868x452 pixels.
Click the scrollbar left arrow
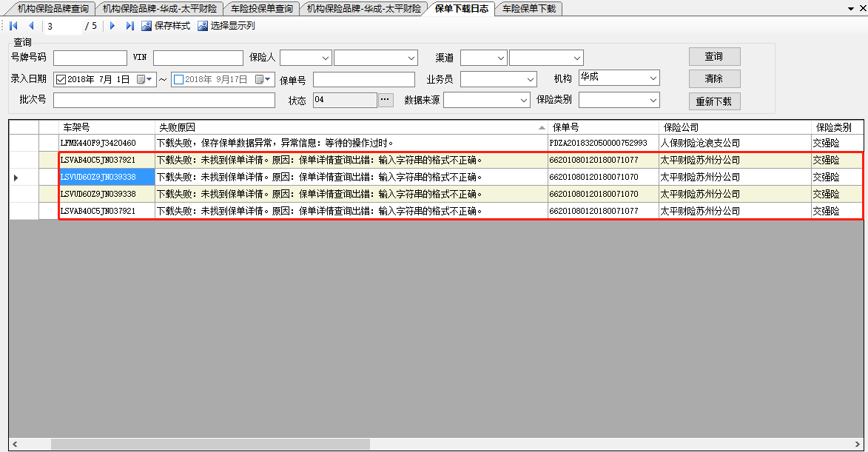tap(15, 445)
